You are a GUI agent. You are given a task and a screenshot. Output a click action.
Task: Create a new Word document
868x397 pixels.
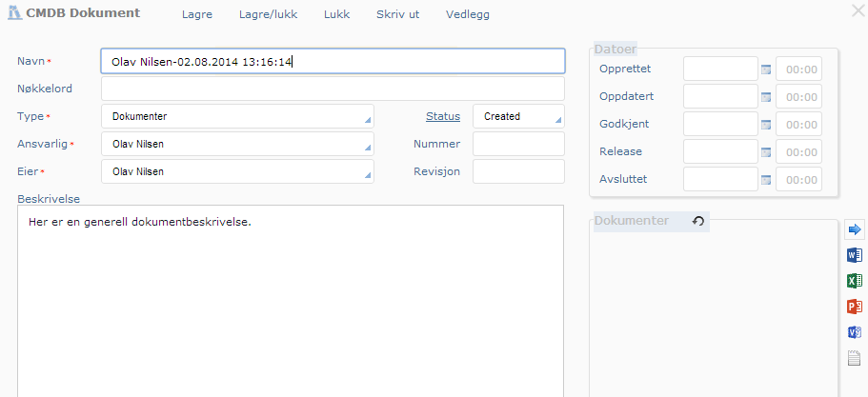pos(855,255)
